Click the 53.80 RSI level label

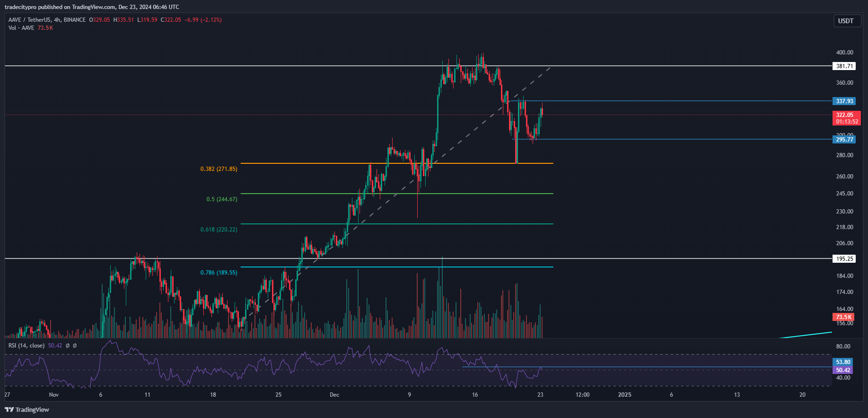pyautogui.click(x=843, y=362)
